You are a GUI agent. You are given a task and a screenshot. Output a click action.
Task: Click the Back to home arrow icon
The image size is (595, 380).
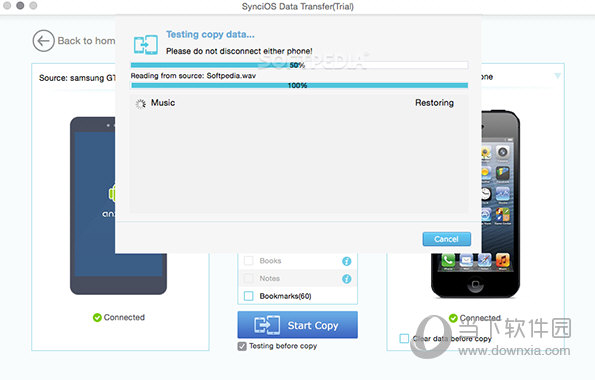43,41
